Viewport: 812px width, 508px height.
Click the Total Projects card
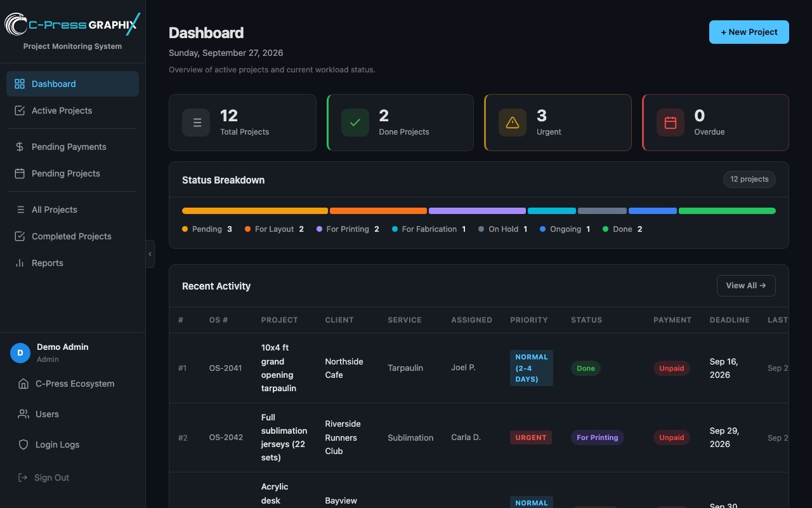point(242,123)
